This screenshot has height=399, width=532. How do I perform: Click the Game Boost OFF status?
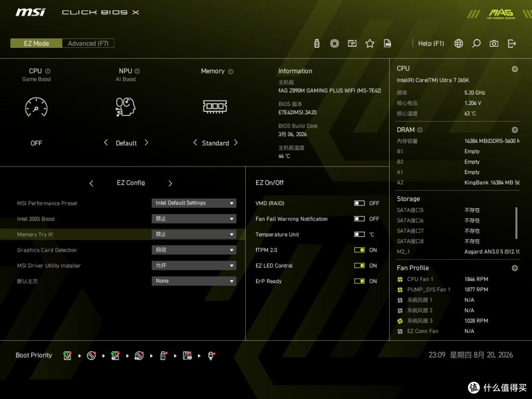click(x=36, y=143)
